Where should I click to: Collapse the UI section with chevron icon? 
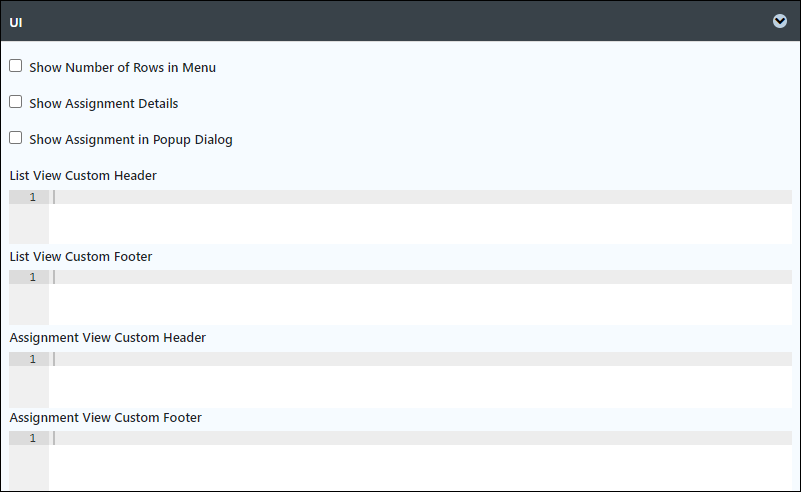pyautogui.click(x=780, y=21)
